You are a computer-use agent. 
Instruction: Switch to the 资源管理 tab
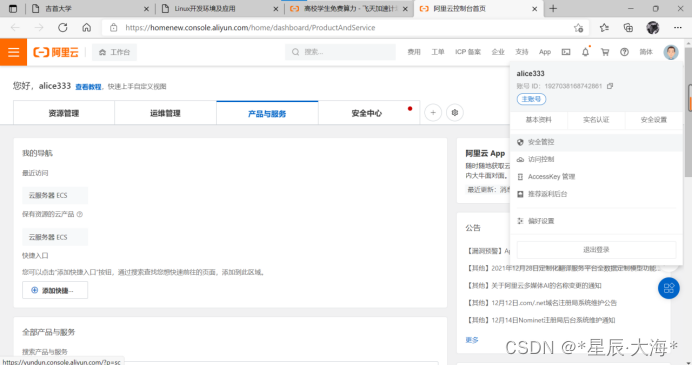(x=64, y=113)
